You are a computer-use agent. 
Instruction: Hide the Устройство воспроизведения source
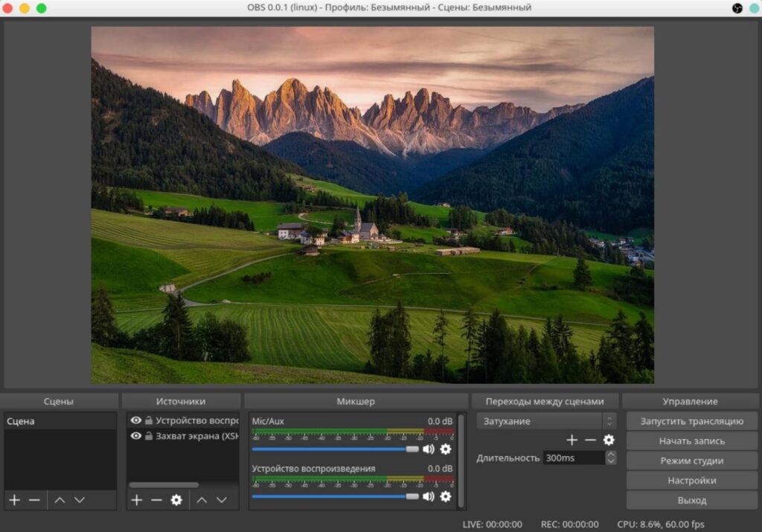135,420
